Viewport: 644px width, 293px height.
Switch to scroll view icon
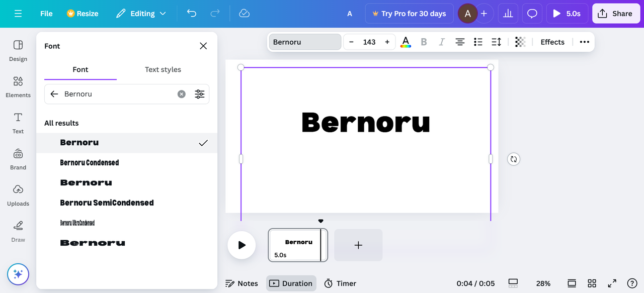tap(572, 283)
